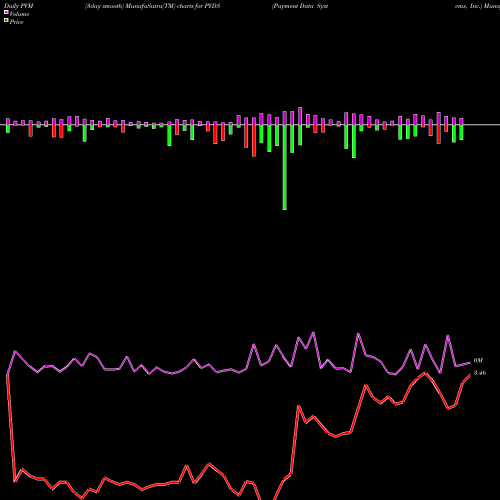Click the 'Daily PVM' chart title
The width and height of the screenshot is (500, 500).
coord(19,6)
